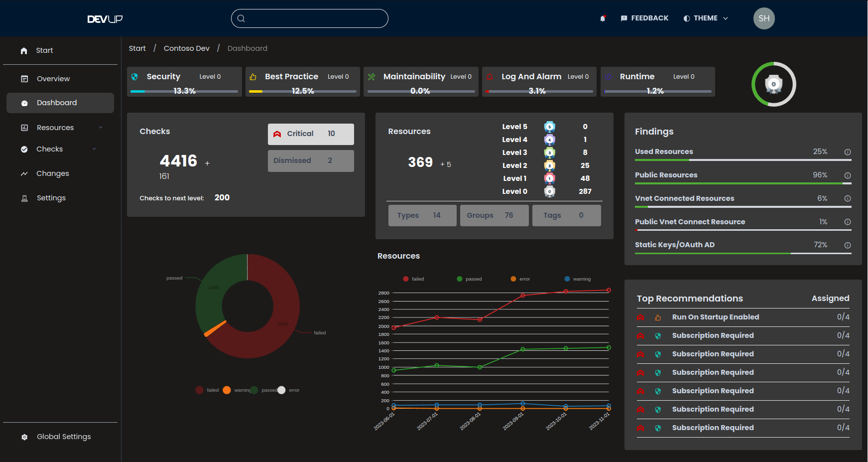The height and width of the screenshot is (462, 868).
Task: Show info for Public Resources finding
Action: pos(848,175)
